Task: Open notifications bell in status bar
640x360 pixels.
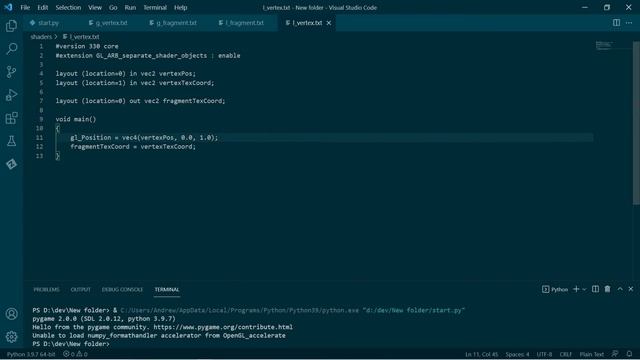Action: [x=629, y=354]
